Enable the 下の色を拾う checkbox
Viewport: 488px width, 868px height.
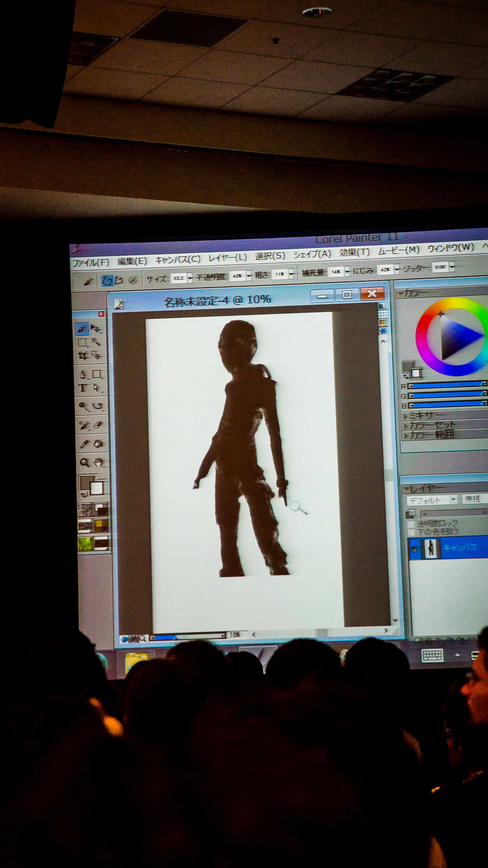(411, 532)
